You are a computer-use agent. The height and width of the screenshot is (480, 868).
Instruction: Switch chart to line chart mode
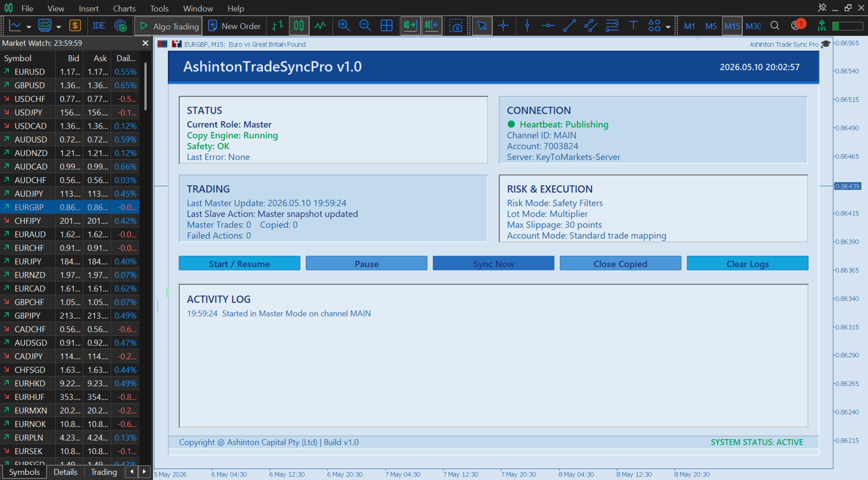320,26
